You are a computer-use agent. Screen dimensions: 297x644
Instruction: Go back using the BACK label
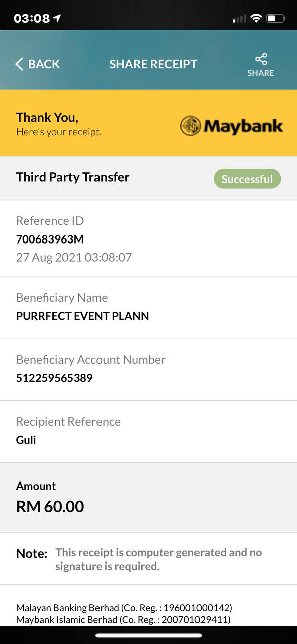coord(44,64)
